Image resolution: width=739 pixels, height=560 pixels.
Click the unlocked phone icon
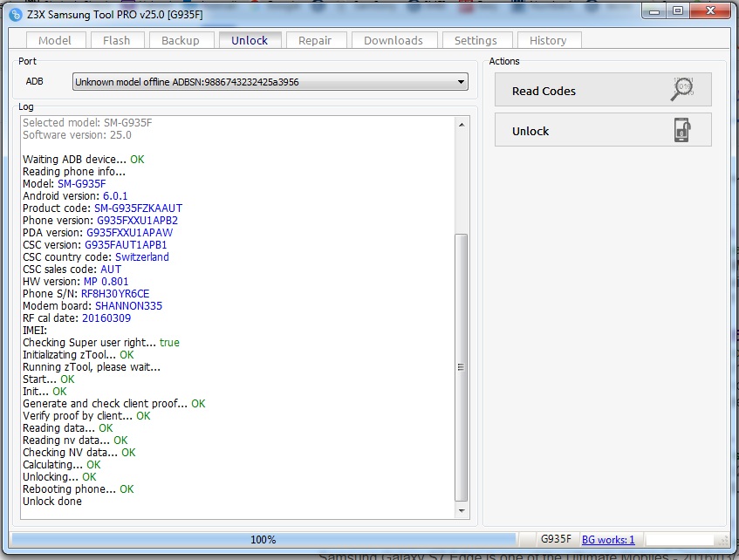point(682,130)
